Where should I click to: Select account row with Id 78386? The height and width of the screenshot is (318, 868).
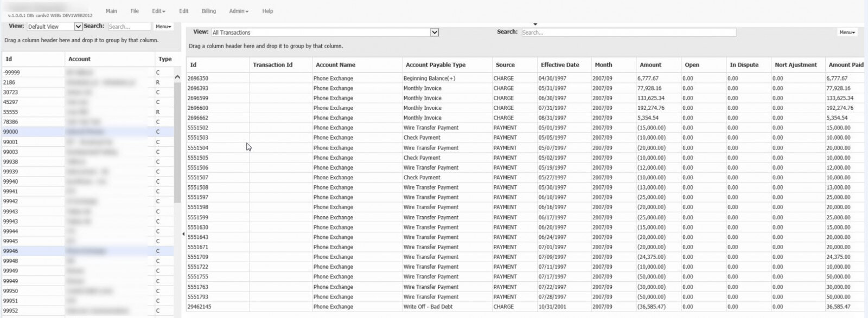click(87, 122)
